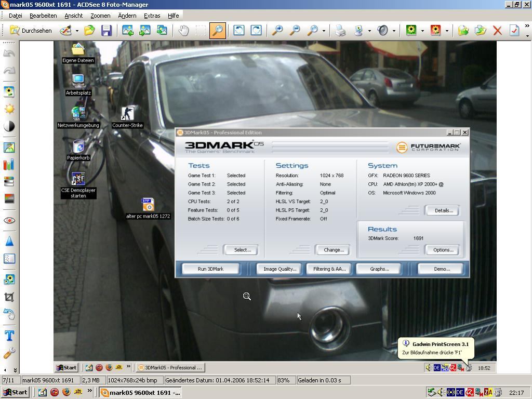Select the contrast half-circle tool
Image resolution: width=532 pixels, height=399 pixels.
click(9, 126)
